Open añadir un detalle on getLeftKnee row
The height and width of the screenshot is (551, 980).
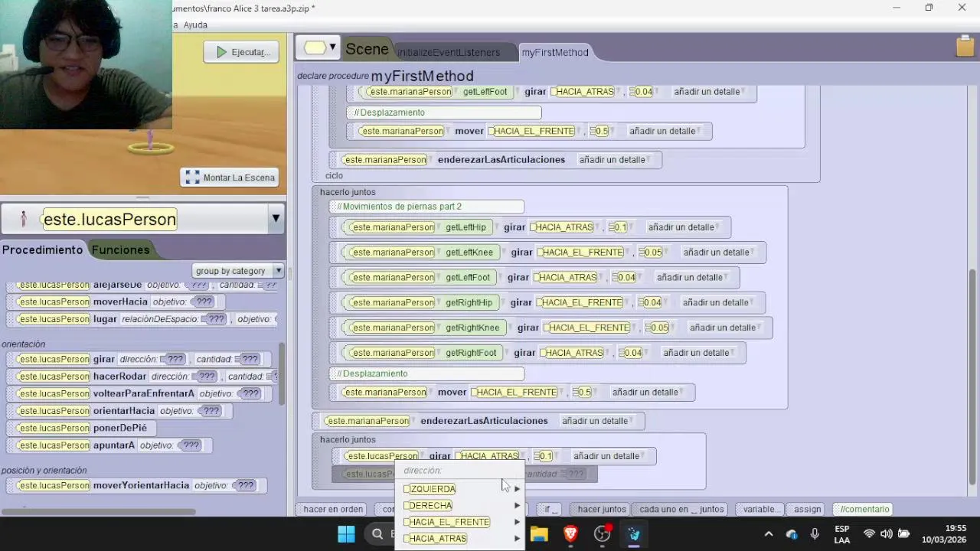point(718,253)
